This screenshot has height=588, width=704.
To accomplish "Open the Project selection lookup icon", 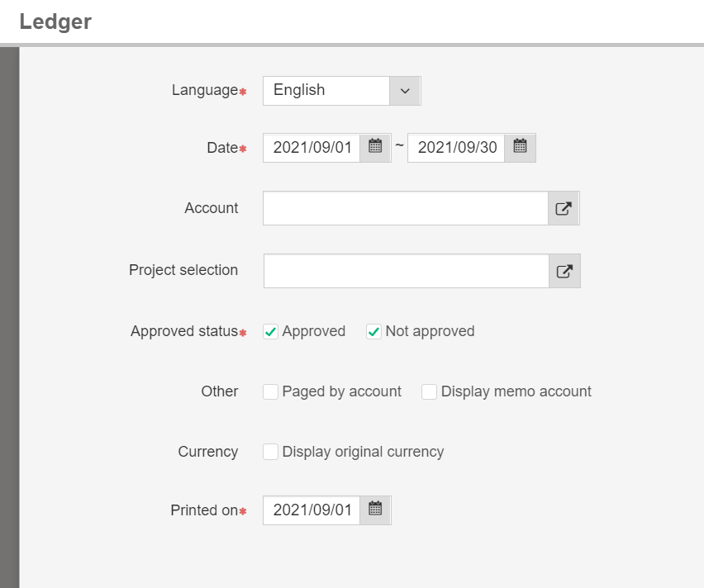I will tap(564, 271).
